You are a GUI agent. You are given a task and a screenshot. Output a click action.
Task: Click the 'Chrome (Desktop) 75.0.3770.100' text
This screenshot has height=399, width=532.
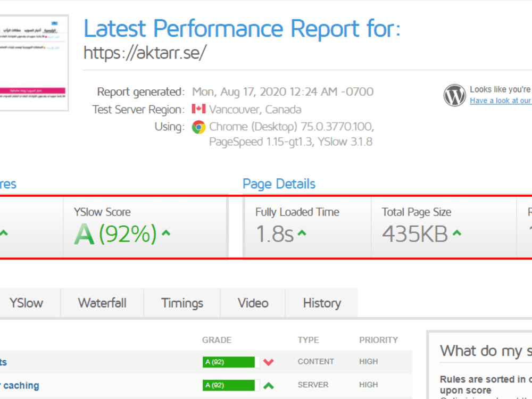(x=292, y=127)
